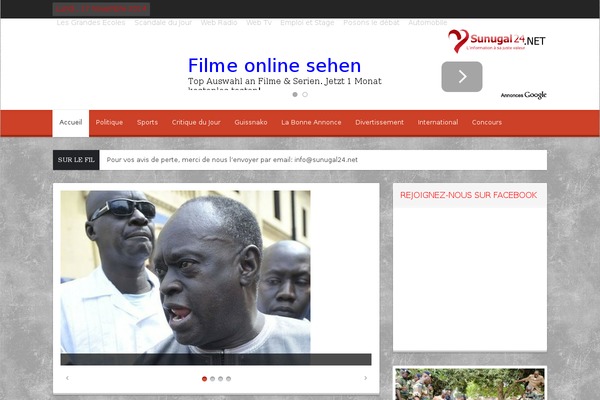Open La Bonne Annonce section
The width and height of the screenshot is (600, 400).
coord(311,122)
